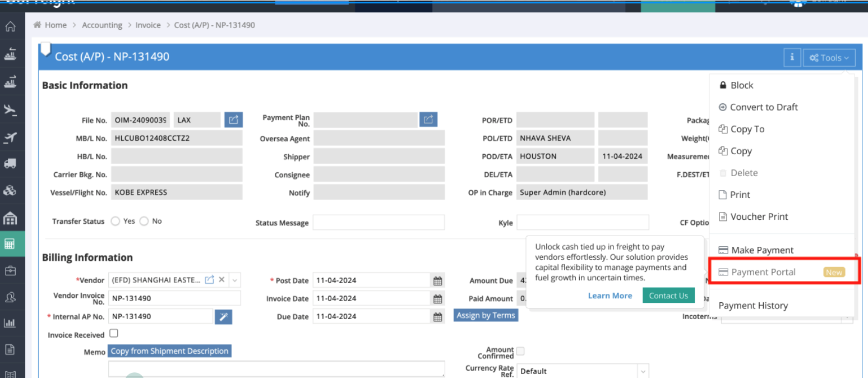Click the Home icon in the sidebar
This screenshot has width=868, height=378.
coord(10,27)
